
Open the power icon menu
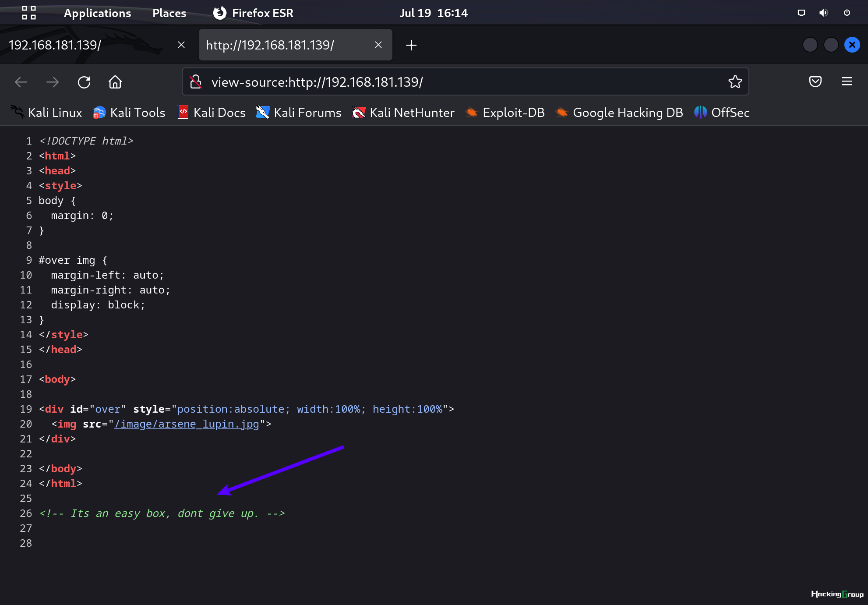(x=847, y=13)
